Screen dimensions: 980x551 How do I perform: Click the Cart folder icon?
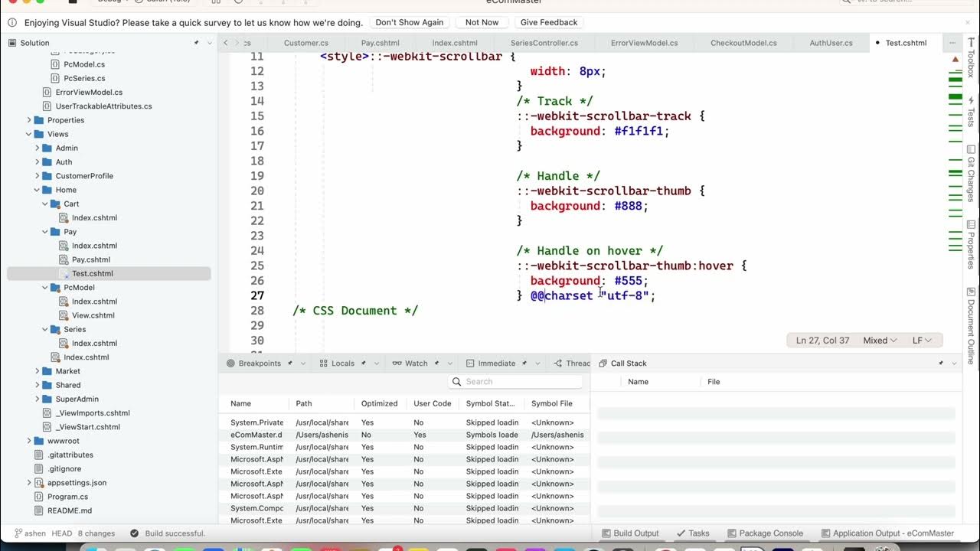[x=55, y=204]
